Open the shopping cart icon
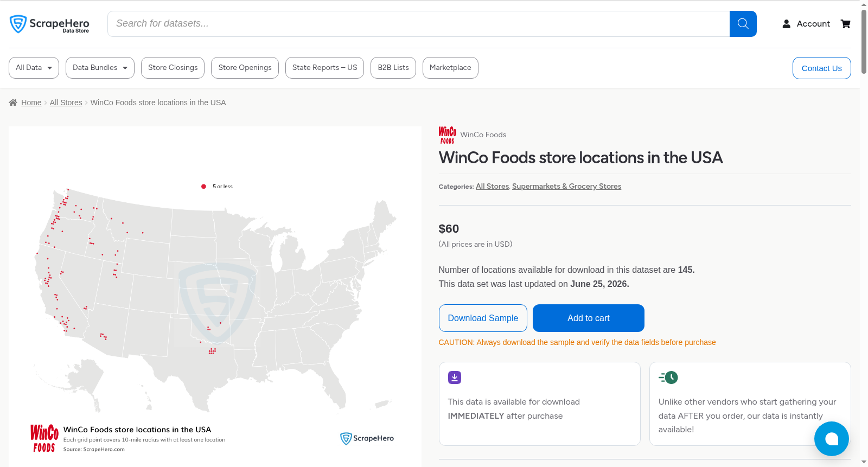Image resolution: width=868 pixels, height=467 pixels. point(845,24)
